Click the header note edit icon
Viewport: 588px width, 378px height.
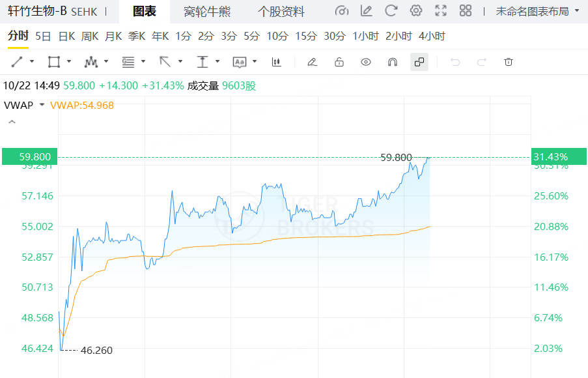pyautogui.click(x=366, y=11)
